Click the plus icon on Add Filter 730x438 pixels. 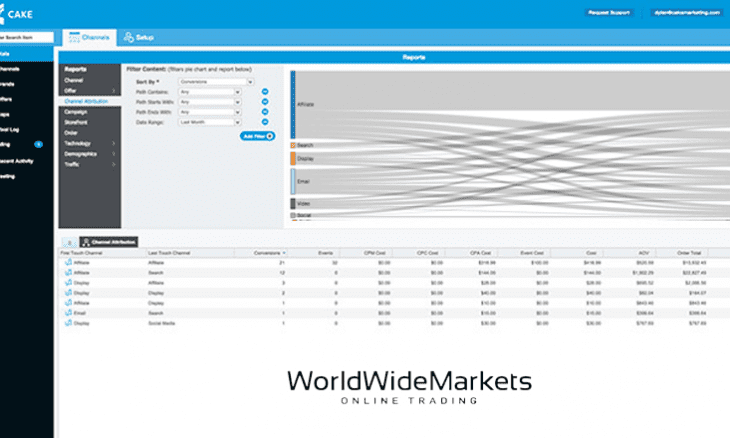(270, 136)
